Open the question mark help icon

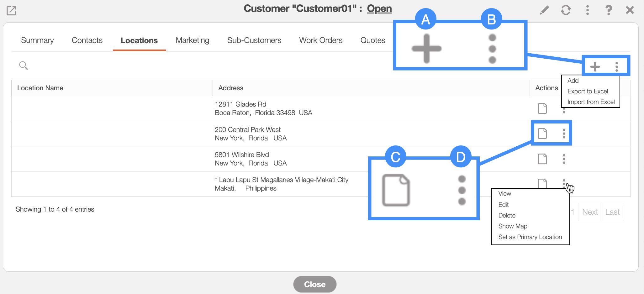pos(608,10)
